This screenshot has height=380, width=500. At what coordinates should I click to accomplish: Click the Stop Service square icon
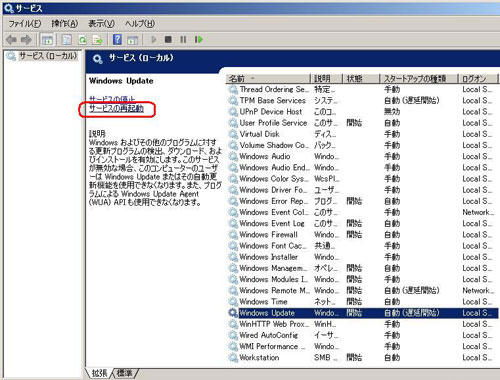pyautogui.click(x=168, y=40)
